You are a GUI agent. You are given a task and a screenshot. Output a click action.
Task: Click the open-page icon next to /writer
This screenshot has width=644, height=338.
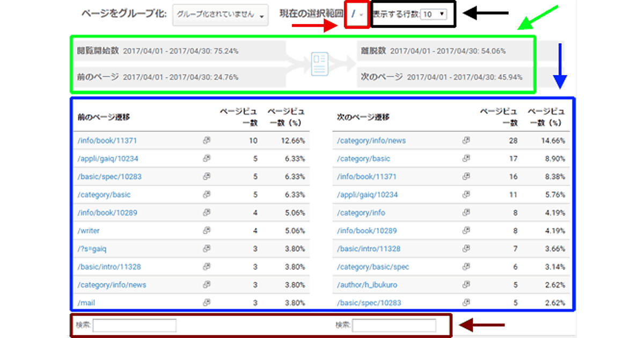[207, 231]
